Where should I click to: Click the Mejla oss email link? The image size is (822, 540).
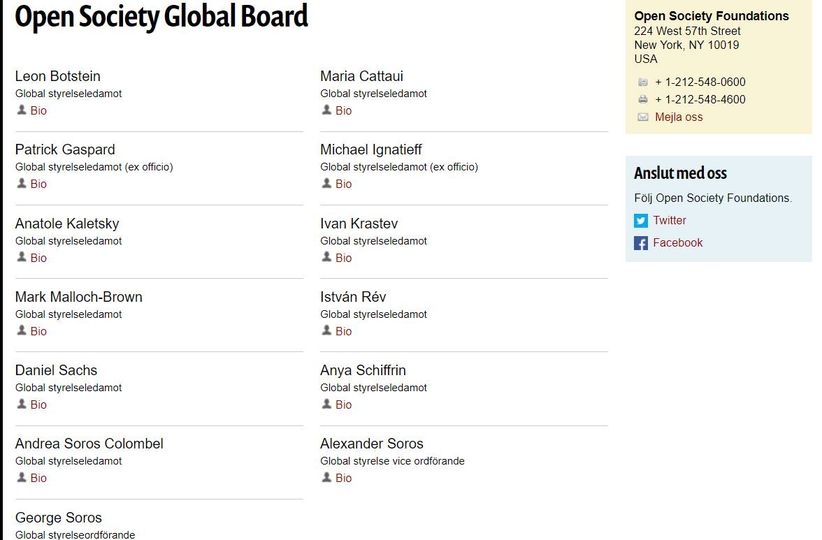pos(679,117)
